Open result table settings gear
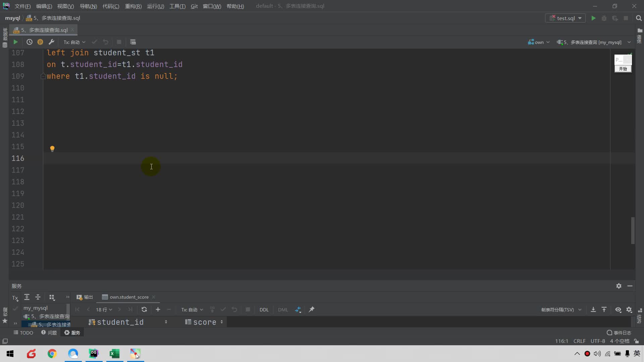 click(629, 309)
